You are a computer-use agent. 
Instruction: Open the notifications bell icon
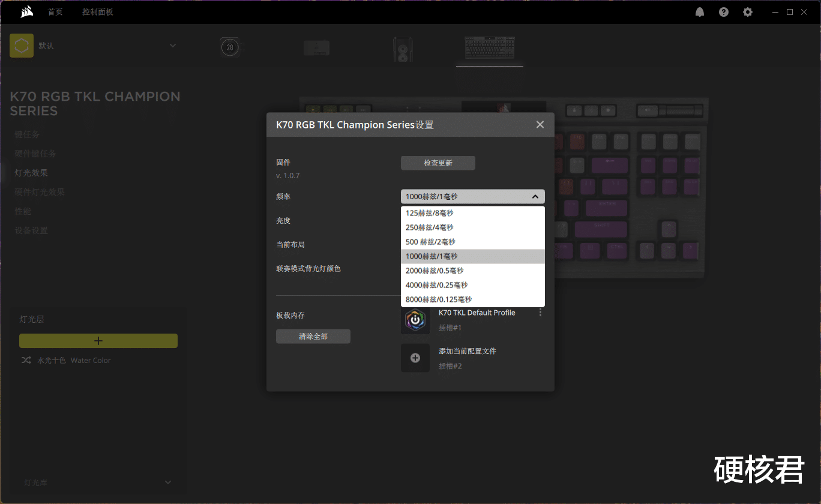click(699, 11)
